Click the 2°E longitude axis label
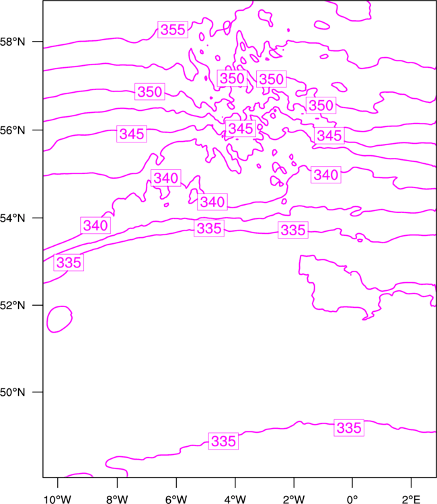Screen dimensions: 437x504 tap(411, 499)
